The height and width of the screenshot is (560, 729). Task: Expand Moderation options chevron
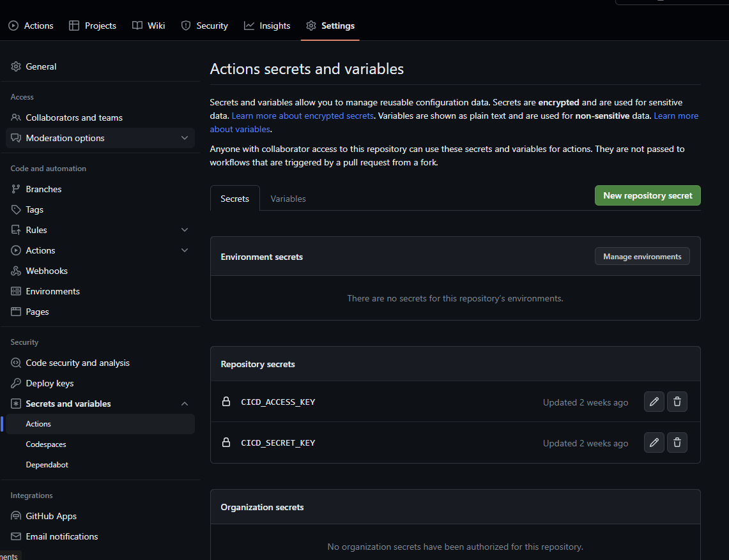click(x=185, y=138)
